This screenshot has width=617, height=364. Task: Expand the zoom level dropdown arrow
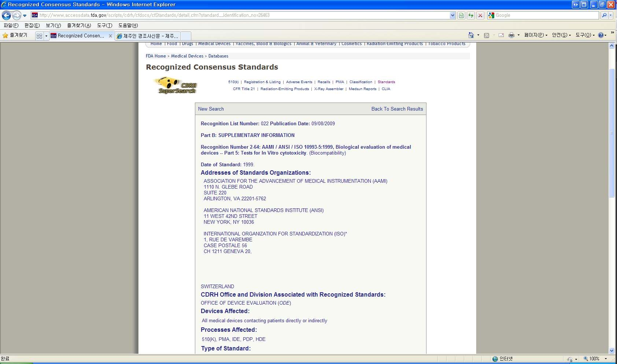pyautogui.click(x=606, y=359)
